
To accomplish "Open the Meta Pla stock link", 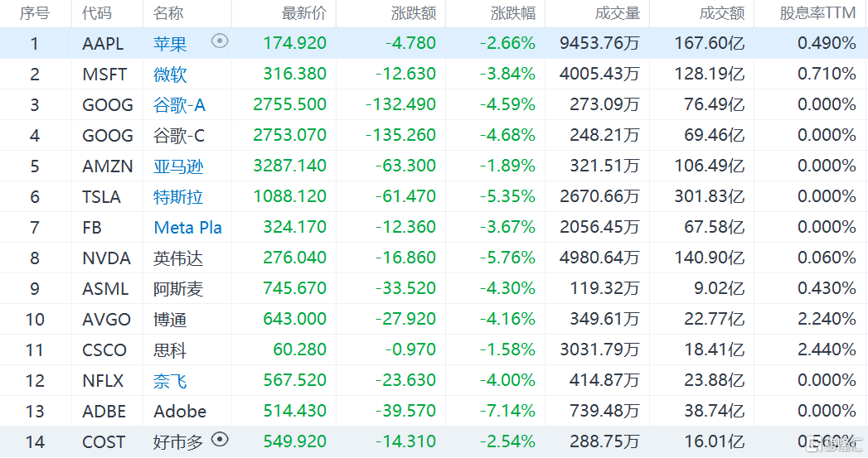I will (187, 228).
